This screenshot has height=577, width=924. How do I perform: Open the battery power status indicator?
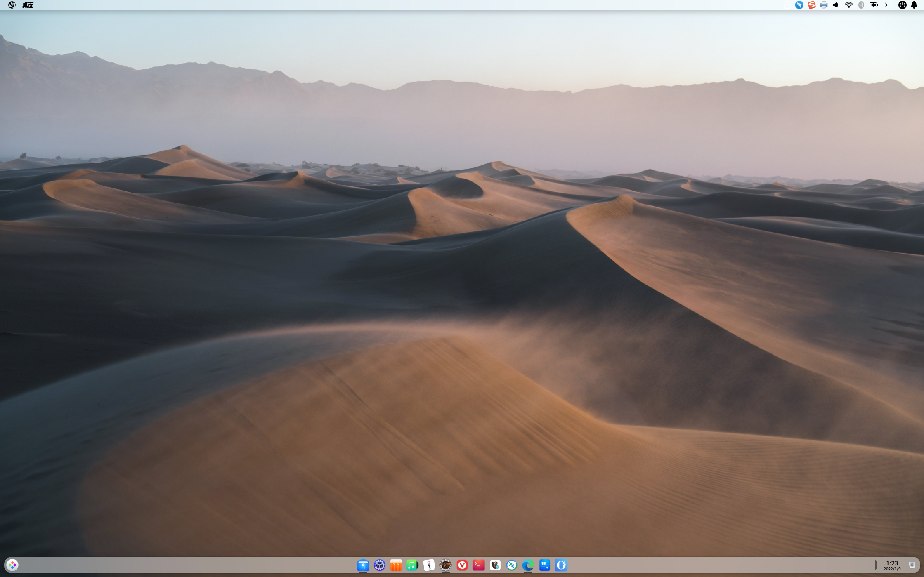click(x=873, y=5)
